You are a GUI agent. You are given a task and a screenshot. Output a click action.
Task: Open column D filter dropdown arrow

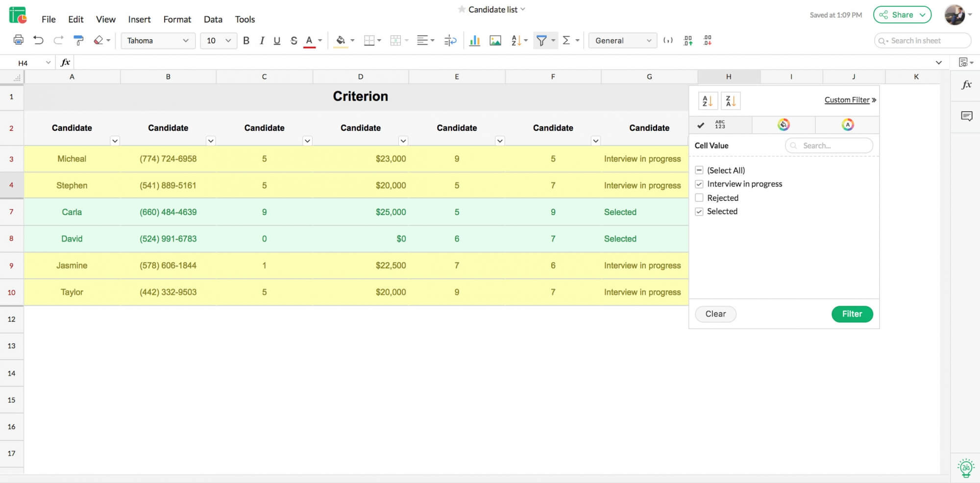(x=403, y=141)
